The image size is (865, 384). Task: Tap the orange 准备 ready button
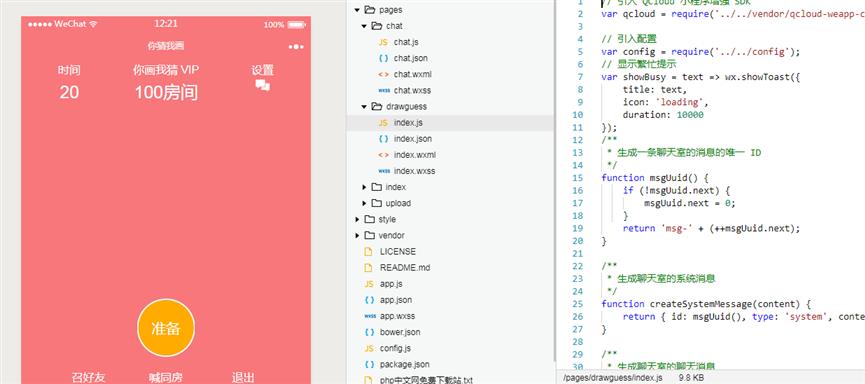point(166,328)
